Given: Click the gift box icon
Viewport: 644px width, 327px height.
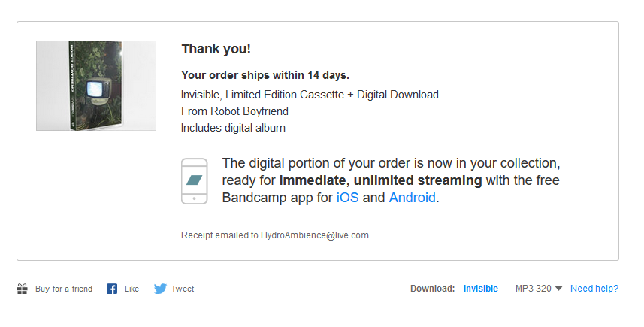Looking at the screenshot, I should pos(23,289).
